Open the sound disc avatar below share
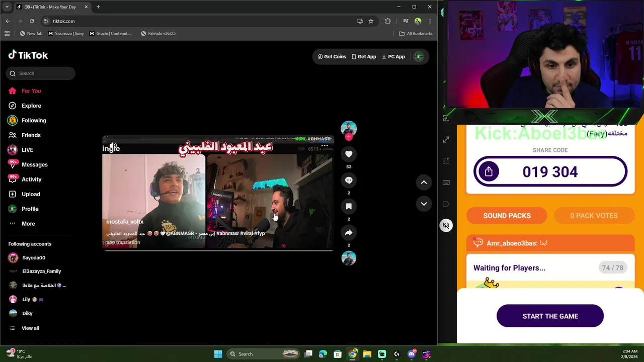644x362 pixels. click(349, 258)
